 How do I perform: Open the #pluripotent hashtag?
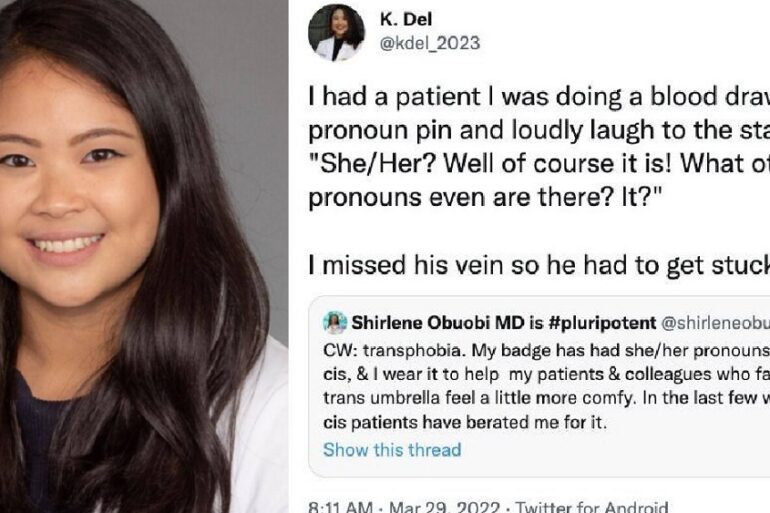pyautogui.click(x=602, y=323)
